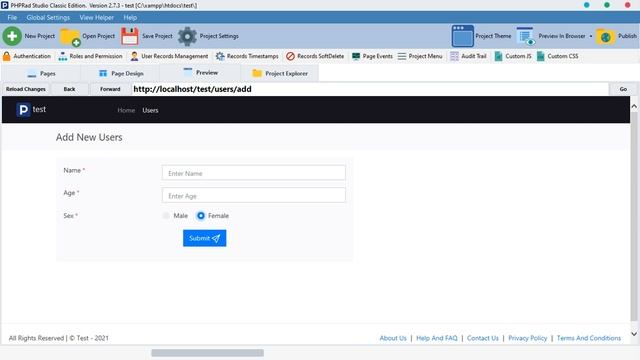Switch to the Page Design tab
Viewport: 640px width, 360px height.
[x=120, y=73]
